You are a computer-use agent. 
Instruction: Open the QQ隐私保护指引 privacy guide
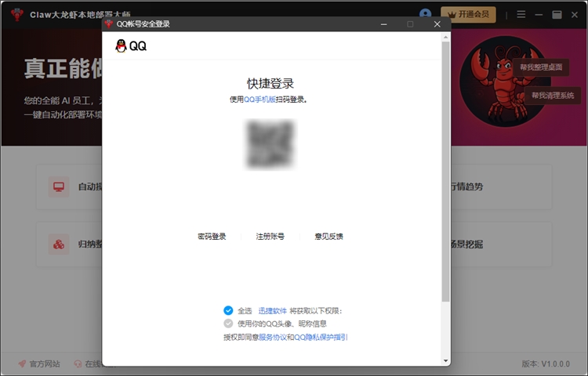[x=321, y=338]
